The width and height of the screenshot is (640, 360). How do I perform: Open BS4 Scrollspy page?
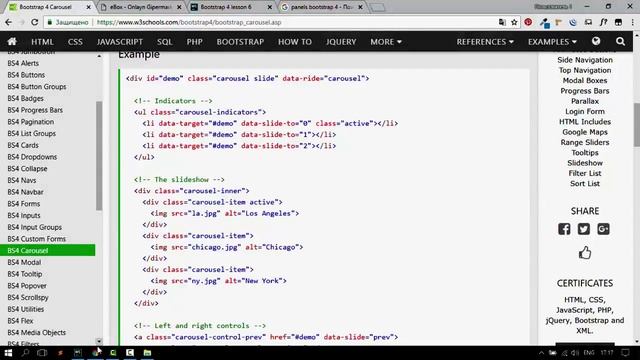[x=28, y=298]
